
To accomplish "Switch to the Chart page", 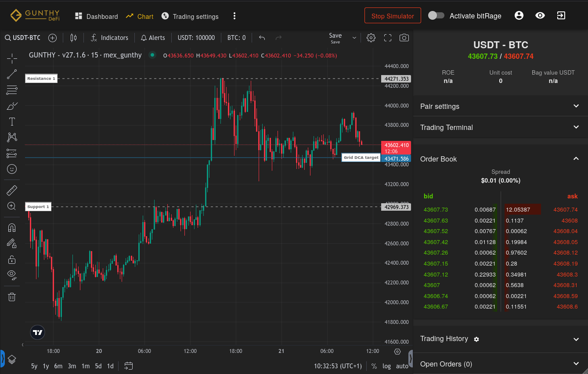I will click(x=140, y=16).
